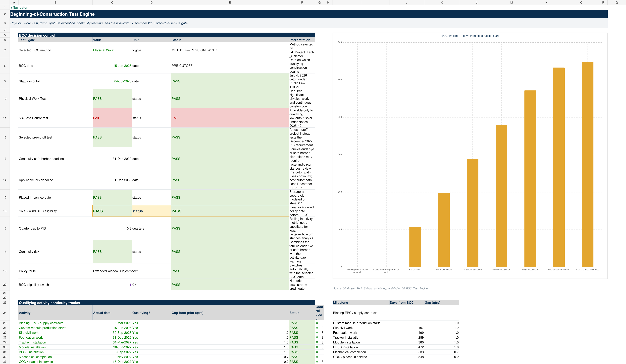Screen dimensions: 626x364
Task: Select the Custom module production starts activity link
Action: coord(42,328)
